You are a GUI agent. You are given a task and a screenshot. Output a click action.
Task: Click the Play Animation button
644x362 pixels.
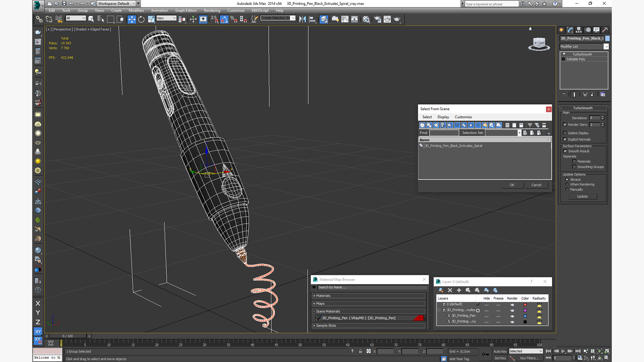click(x=563, y=351)
